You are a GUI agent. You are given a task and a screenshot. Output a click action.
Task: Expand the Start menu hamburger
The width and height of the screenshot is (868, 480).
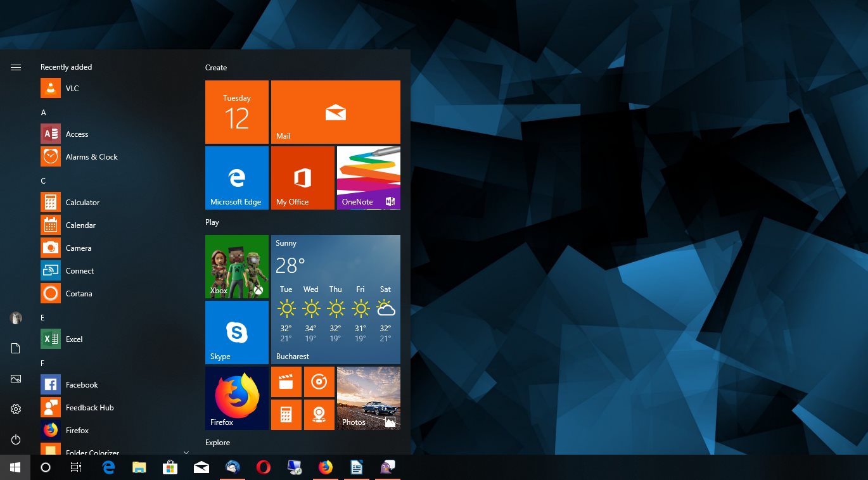pos(16,67)
